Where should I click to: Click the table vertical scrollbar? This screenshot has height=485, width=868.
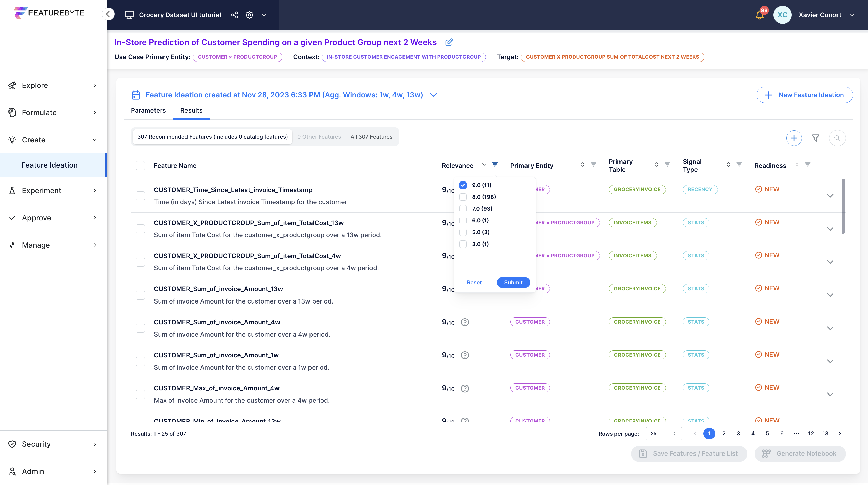[x=843, y=207]
